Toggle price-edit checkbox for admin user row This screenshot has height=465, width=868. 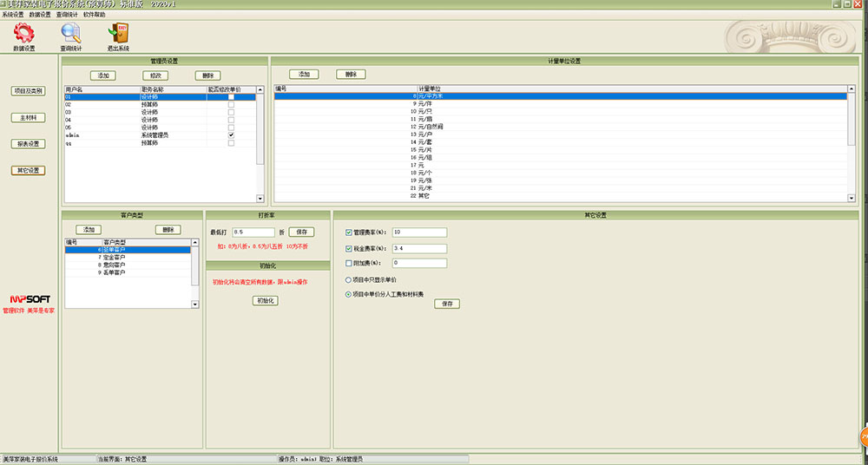[x=231, y=135]
